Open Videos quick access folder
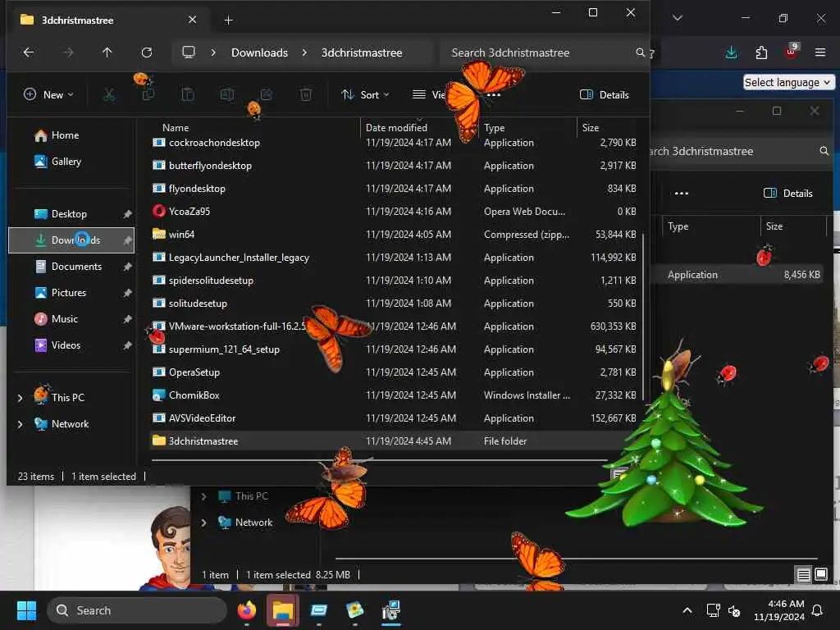This screenshot has height=630, width=840. click(71, 345)
